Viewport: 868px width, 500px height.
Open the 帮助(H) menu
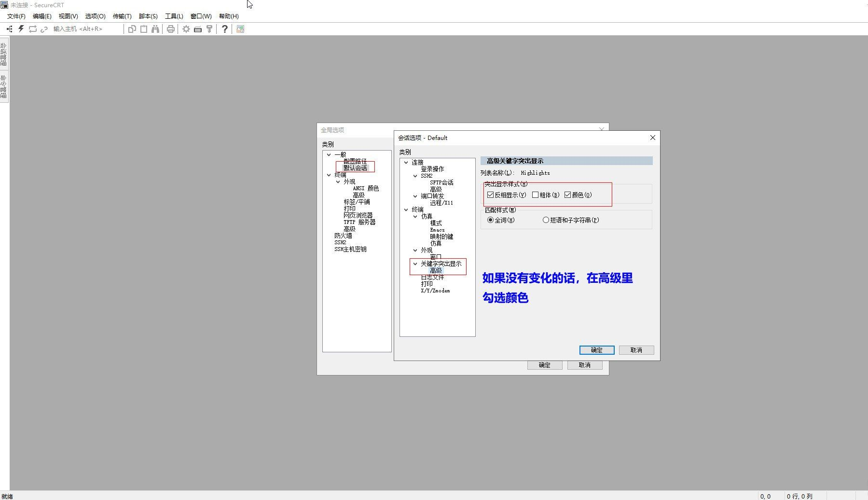coord(229,16)
